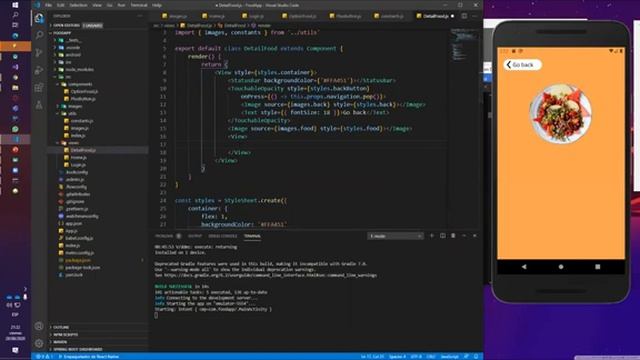
Task: Expand the OUTLINE section
Action: [x=60, y=327]
